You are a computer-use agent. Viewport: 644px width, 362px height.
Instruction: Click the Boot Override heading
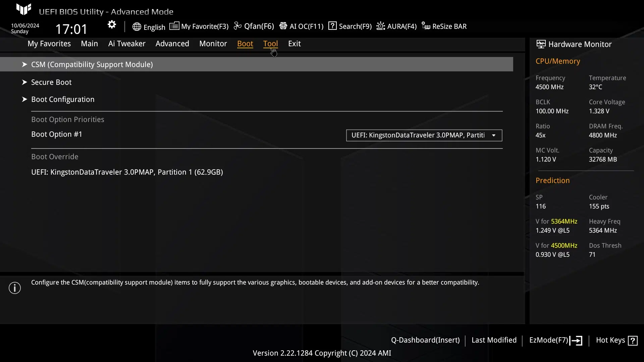point(55,157)
